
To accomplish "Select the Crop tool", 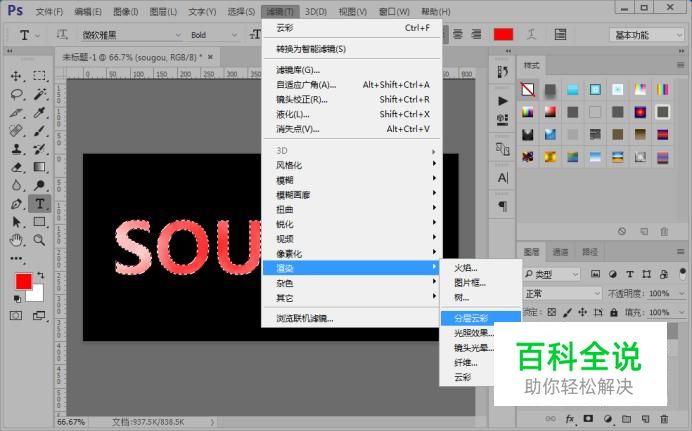I will [x=16, y=113].
